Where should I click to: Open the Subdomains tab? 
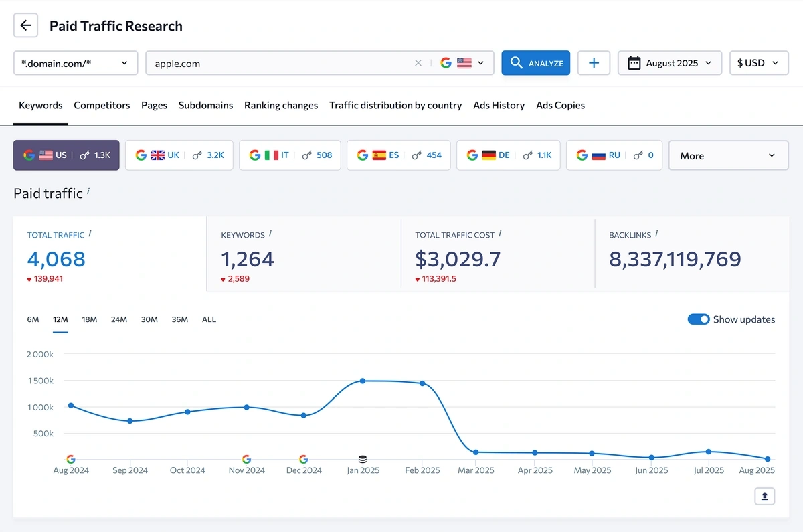tap(206, 105)
